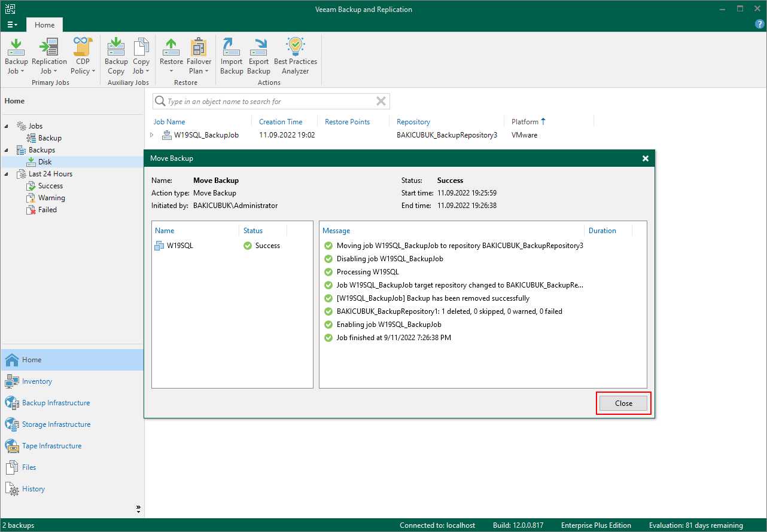The height and width of the screenshot is (532, 767).
Task: Click the Message column header in dialog
Action: pyautogui.click(x=336, y=231)
